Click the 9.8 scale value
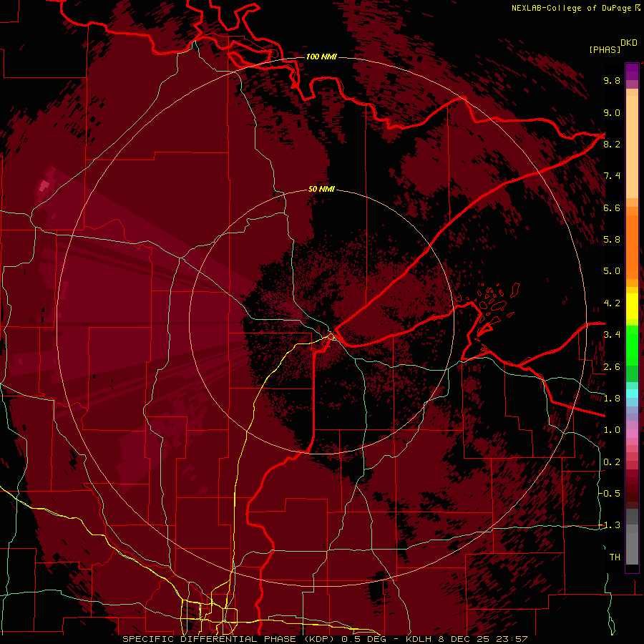This screenshot has width=644, height=644. [612, 80]
